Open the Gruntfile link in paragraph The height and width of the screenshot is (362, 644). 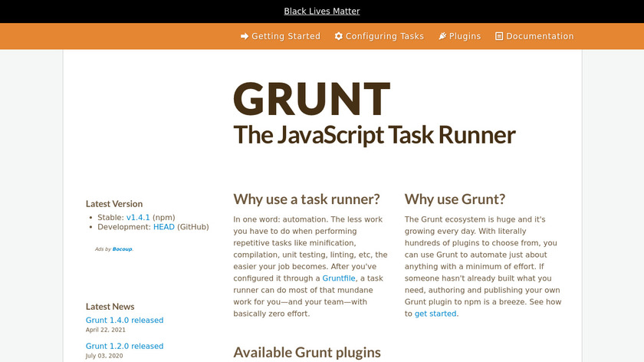tap(339, 278)
